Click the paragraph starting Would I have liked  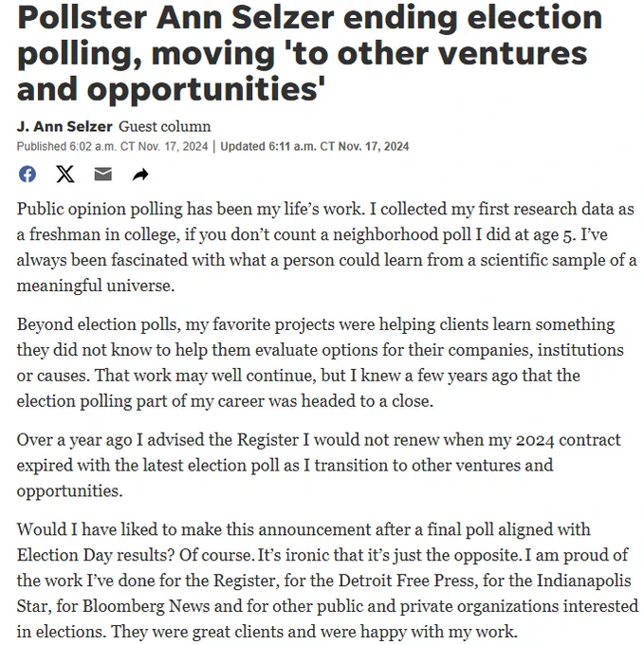tap(322, 580)
